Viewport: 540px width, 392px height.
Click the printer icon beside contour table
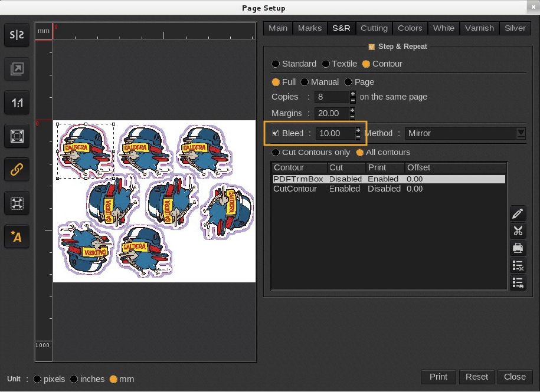coord(518,248)
